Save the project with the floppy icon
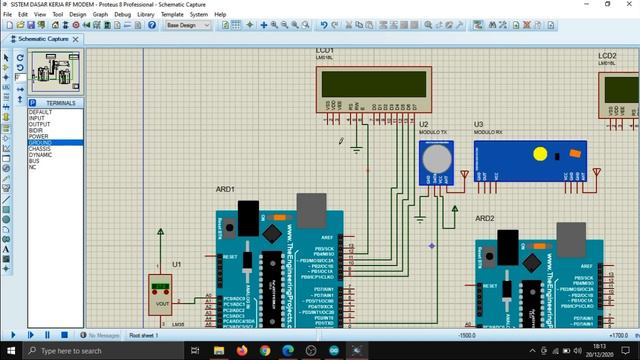Viewport: 640px width, 360px height. click(x=31, y=25)
